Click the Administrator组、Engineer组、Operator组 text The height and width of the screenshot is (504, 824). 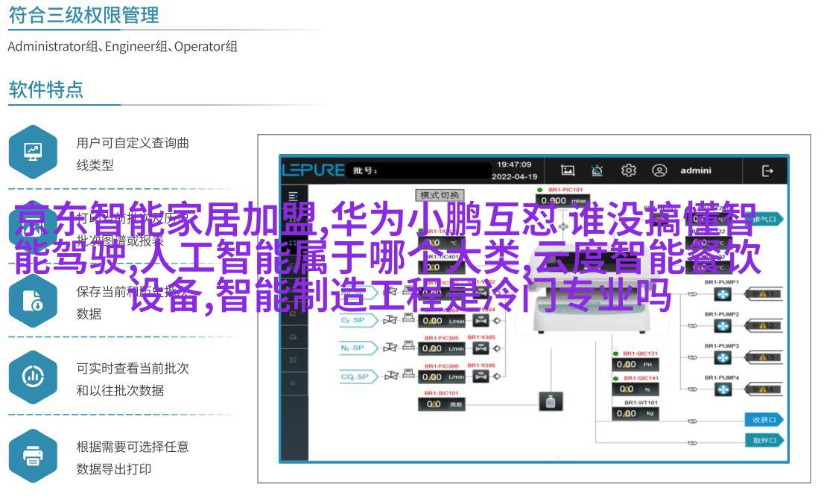(x=122, y=47)
